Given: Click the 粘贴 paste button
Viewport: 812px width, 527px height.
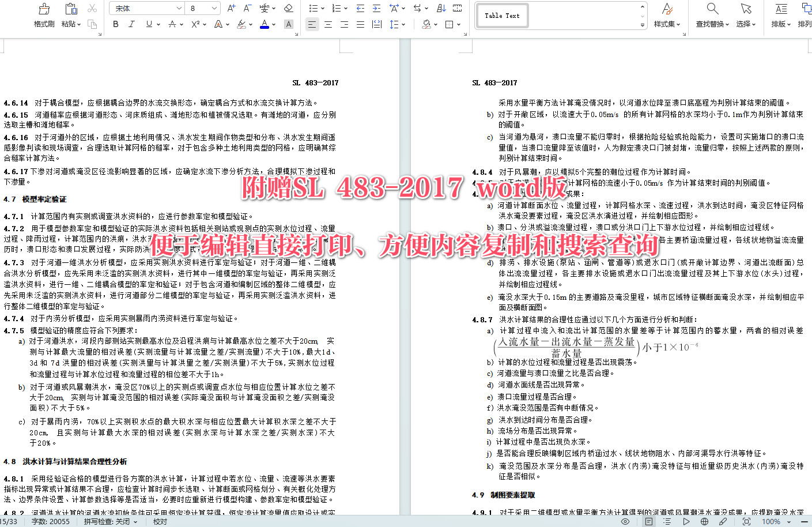Looking at the screenshot, I should pos(70,12).
